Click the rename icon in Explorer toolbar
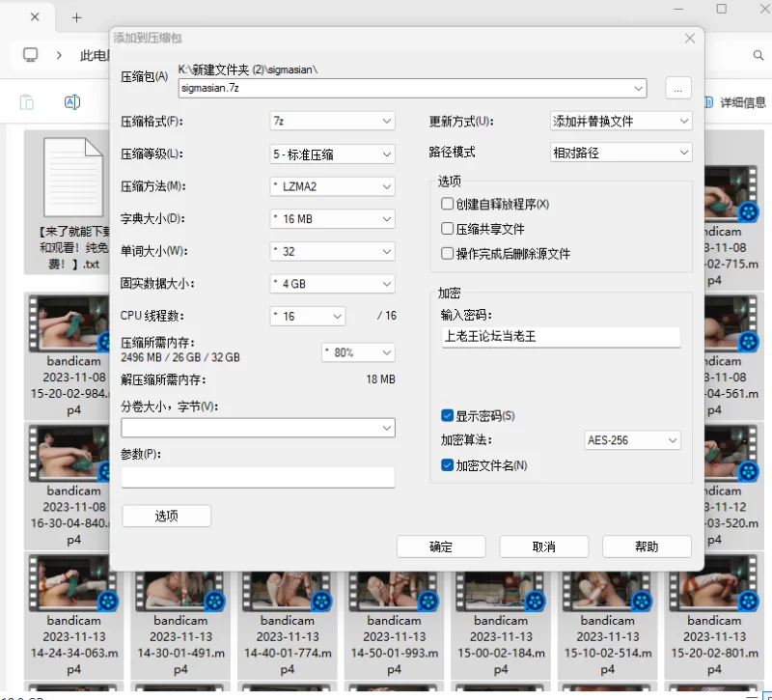Image resolution: width=772 pixels, height=700 pixels. [x=71, y=102]
